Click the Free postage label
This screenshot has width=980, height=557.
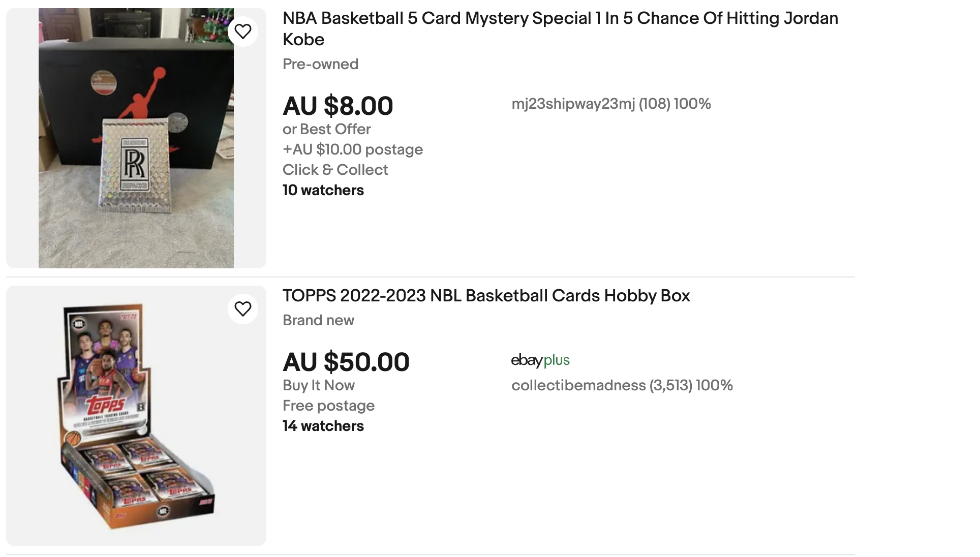coord(328,406)
